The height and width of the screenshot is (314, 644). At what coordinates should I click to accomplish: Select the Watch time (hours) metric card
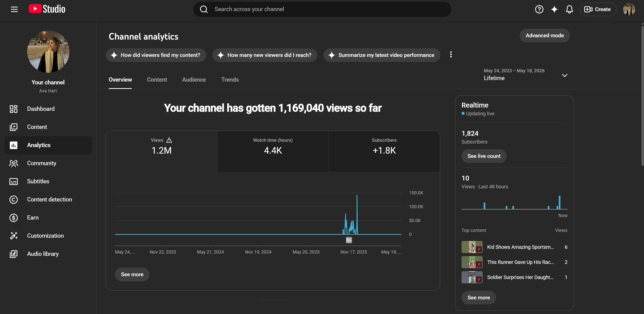[273, 151]
